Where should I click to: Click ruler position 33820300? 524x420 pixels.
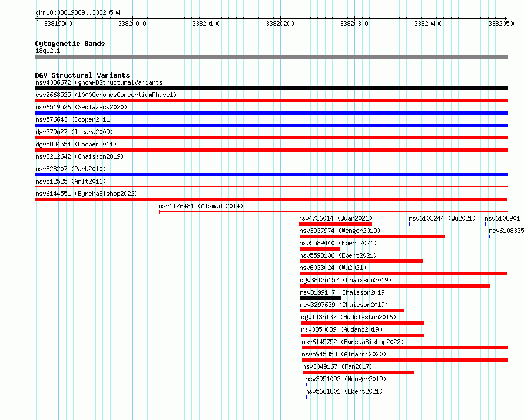(x=354, y=24)
